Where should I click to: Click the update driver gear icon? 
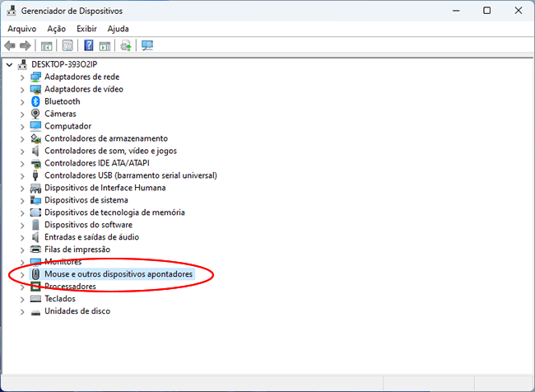pyautogui.click(x=126, y=45)
